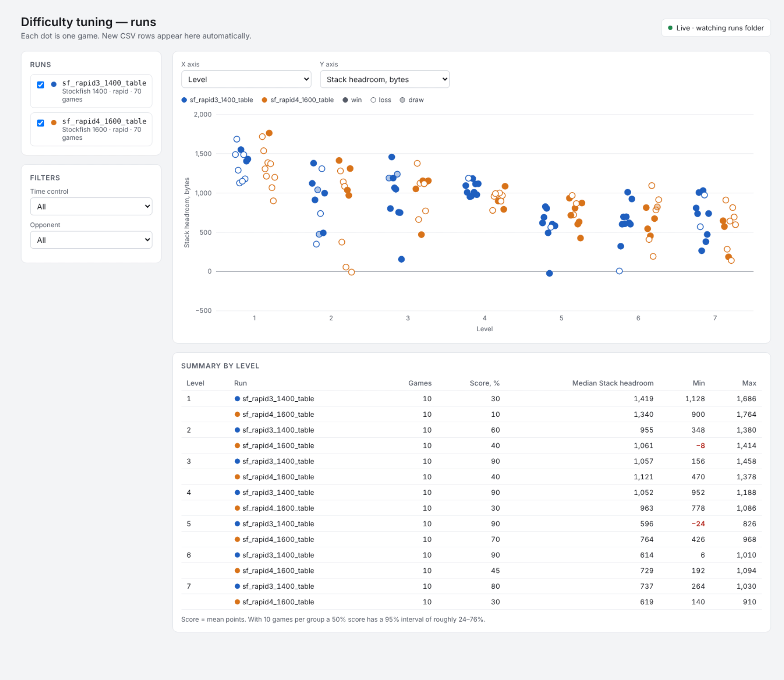This screenshot has height=680, width=784.
Task: Click the Min value 6
Action: tap(703, 555)
